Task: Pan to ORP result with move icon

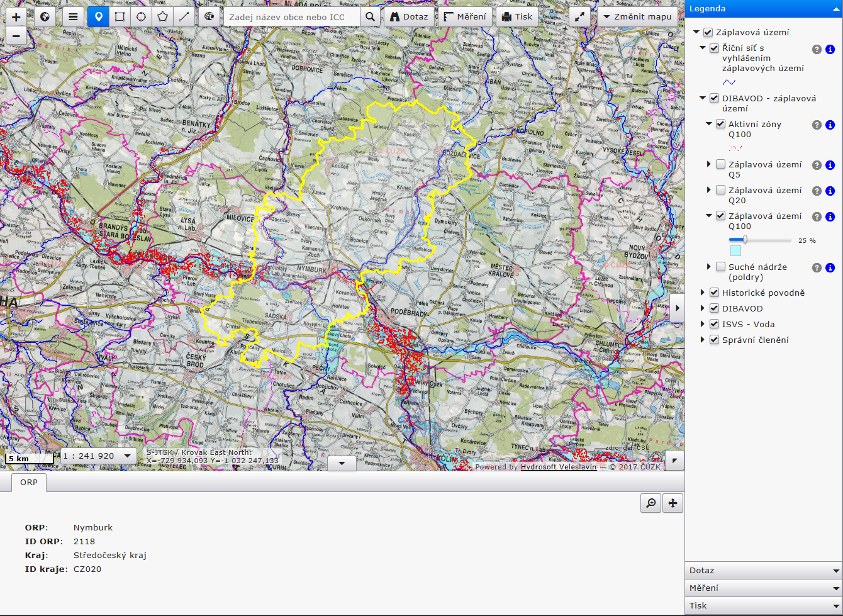Action: pyautogui.click(x=673, y=503)
